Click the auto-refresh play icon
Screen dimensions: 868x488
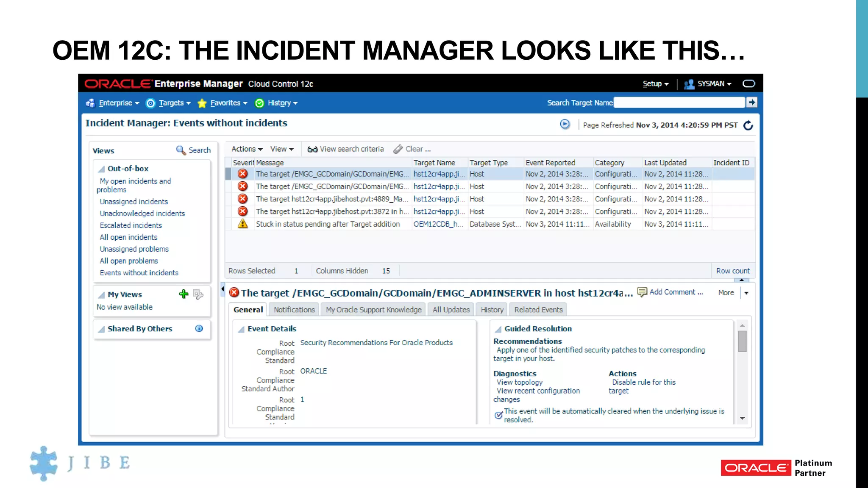pos(565,124)
